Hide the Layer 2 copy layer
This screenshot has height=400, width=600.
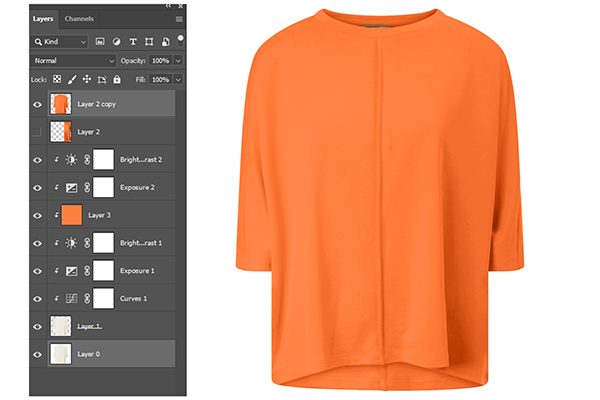[38, 104]
